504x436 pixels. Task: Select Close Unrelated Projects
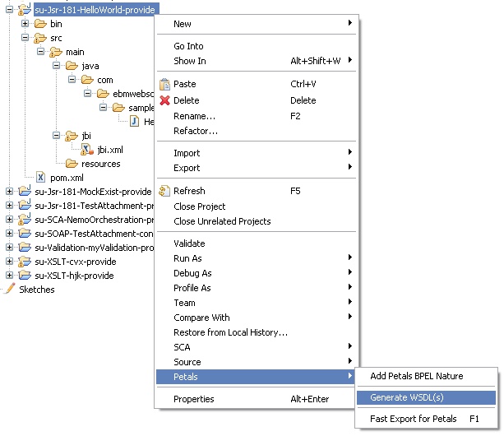click(x=222, y=221)
